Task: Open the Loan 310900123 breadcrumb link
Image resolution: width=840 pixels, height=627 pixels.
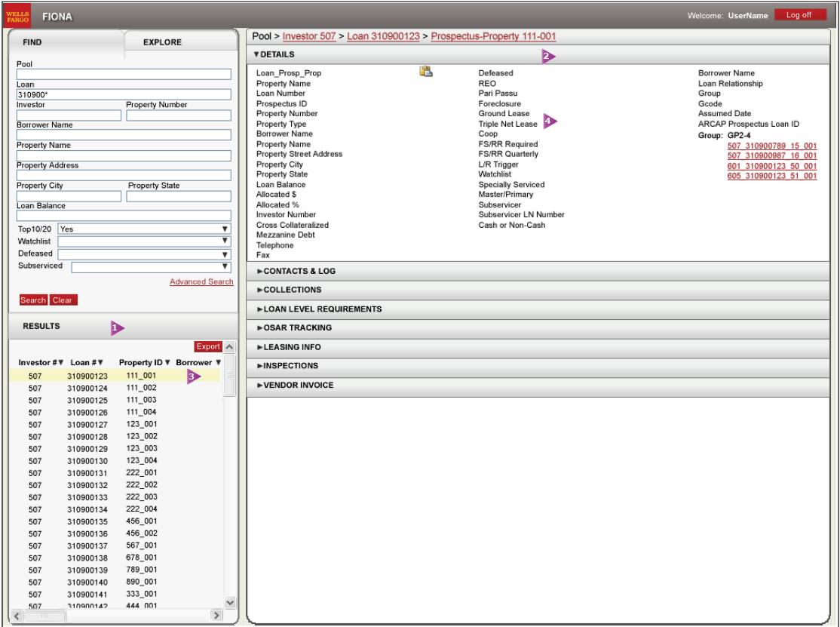Action: coord(384,36)
